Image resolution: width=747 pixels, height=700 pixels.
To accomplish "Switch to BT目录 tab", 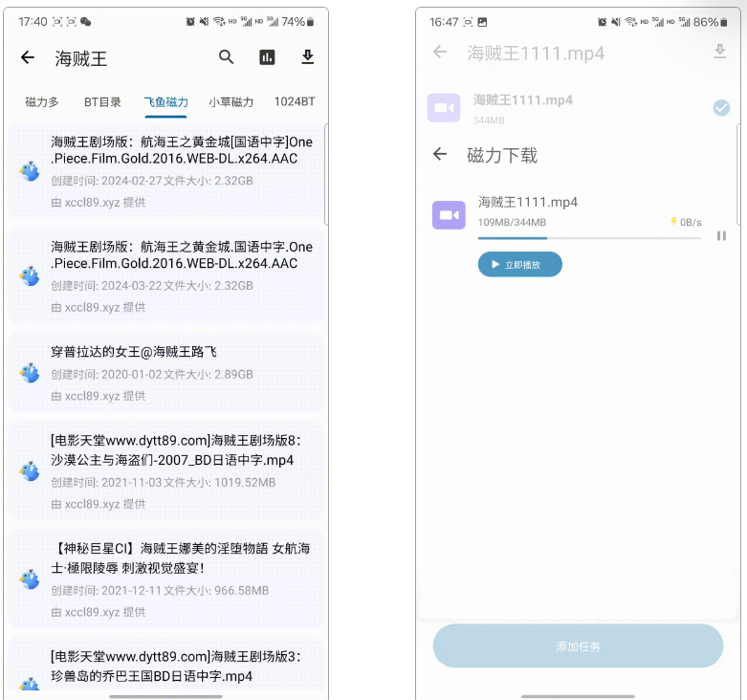I will tap(102, 102).
